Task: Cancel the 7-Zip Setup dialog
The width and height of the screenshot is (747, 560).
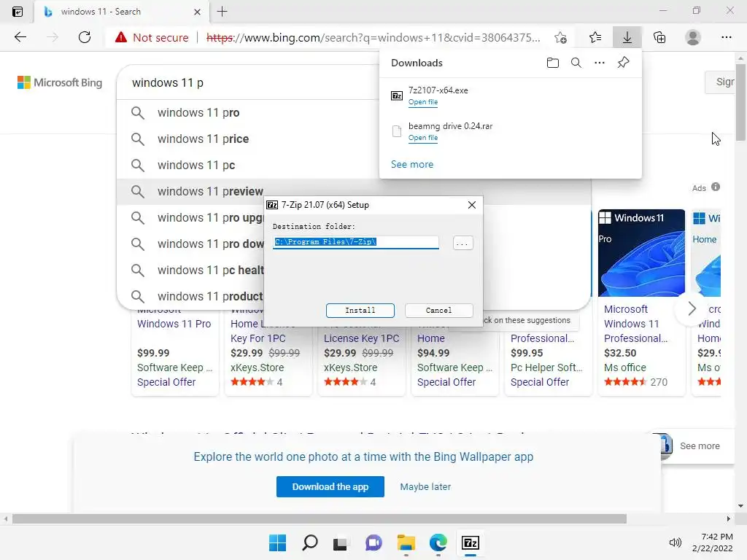Action: 438,311
